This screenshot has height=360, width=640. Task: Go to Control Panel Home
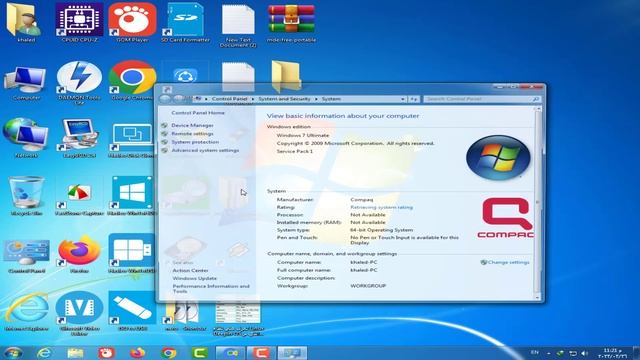point(198,113)
